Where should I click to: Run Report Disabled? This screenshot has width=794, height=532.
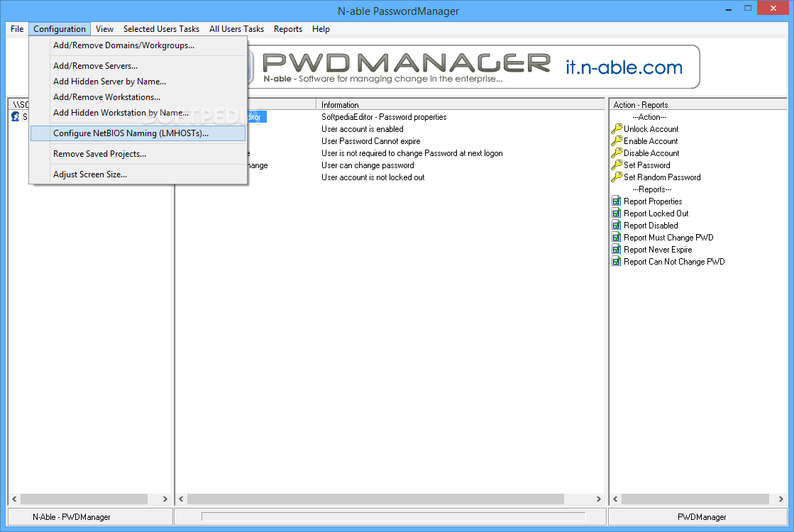(651, 226)
